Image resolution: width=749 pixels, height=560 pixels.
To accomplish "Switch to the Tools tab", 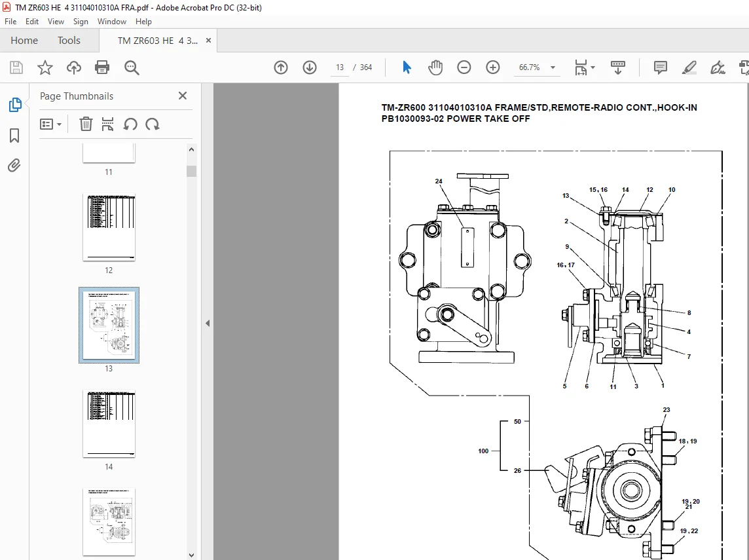I will coord(69,41).
